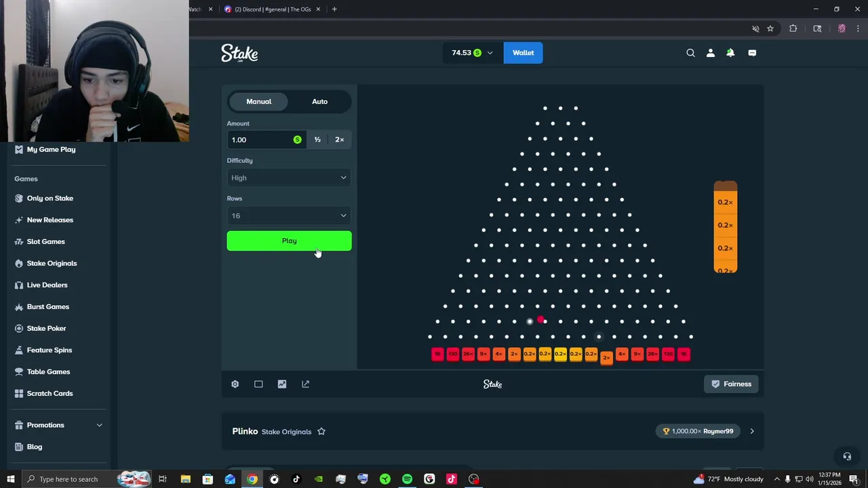Close the Discord browser tab

[x=318, y=9]
